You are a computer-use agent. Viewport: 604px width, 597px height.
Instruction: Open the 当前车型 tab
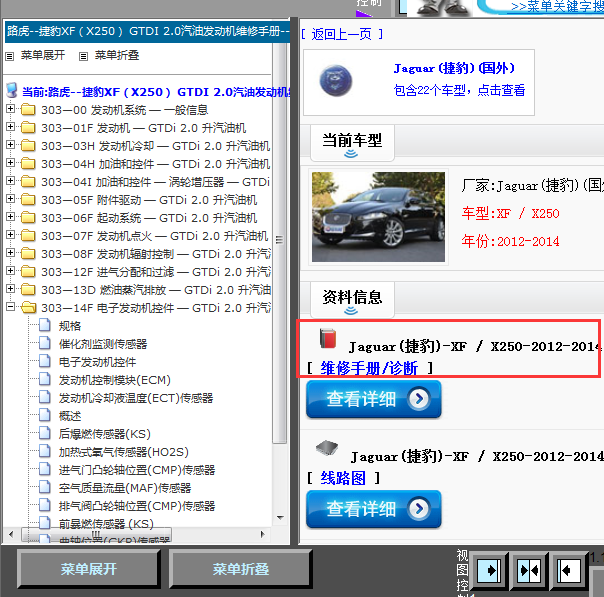tap(352, 143)
